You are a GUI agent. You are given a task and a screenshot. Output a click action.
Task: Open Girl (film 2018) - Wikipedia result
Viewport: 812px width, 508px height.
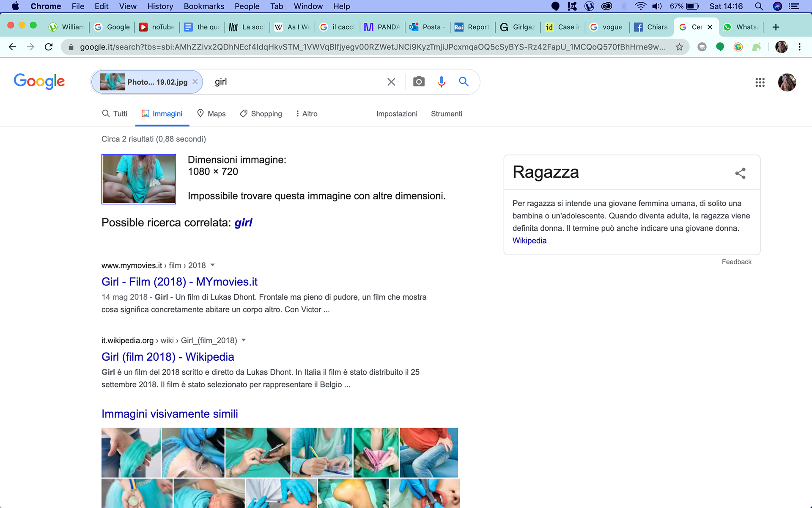(167, 357)
